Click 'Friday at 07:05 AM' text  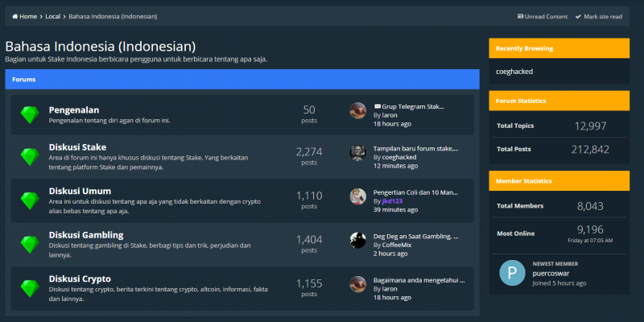click(x=590, y=240)
